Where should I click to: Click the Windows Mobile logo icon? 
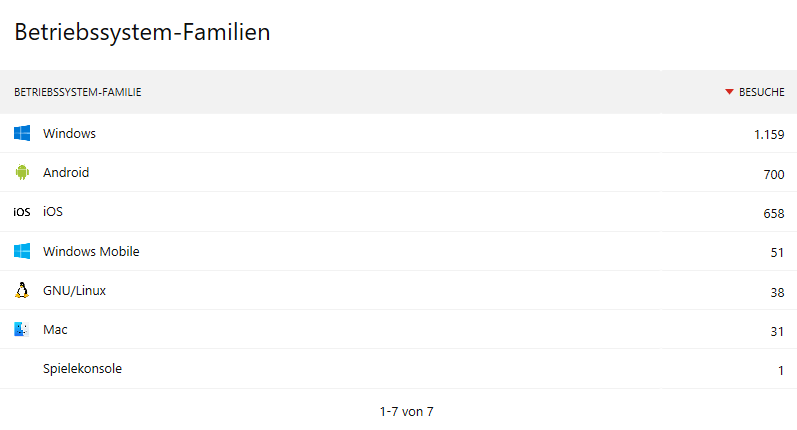(22, 251)
